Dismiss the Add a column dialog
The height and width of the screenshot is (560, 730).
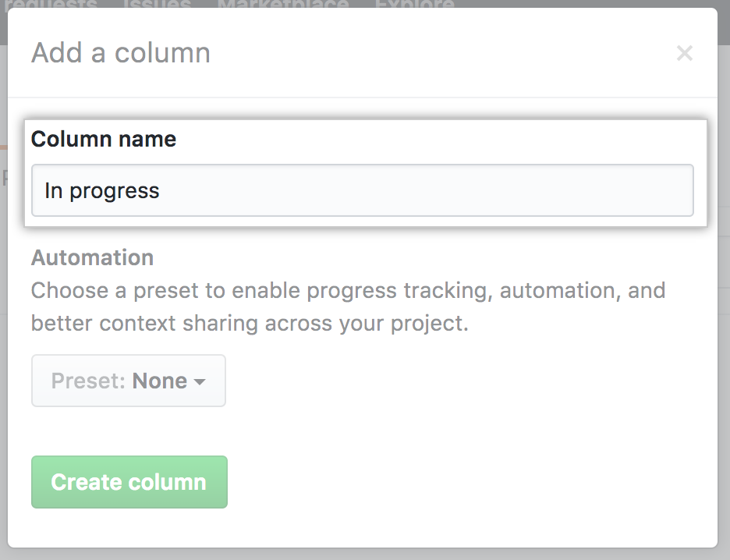pos(684,53)
